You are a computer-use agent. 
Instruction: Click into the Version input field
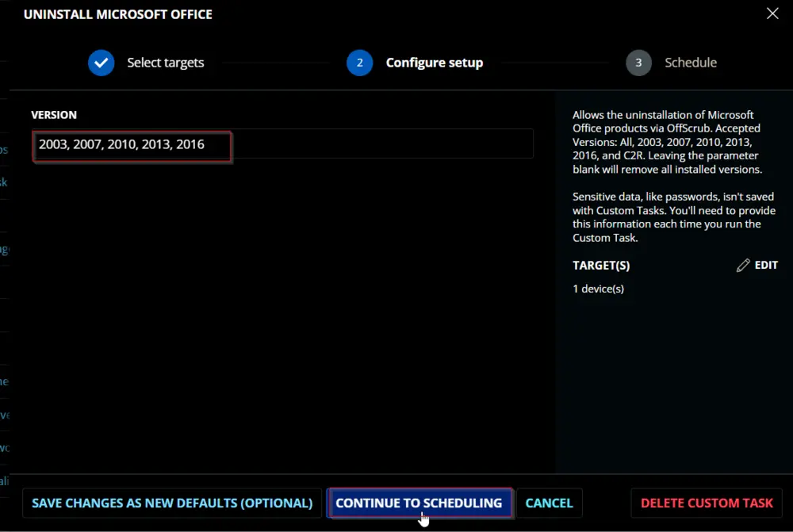click(282, 144)
